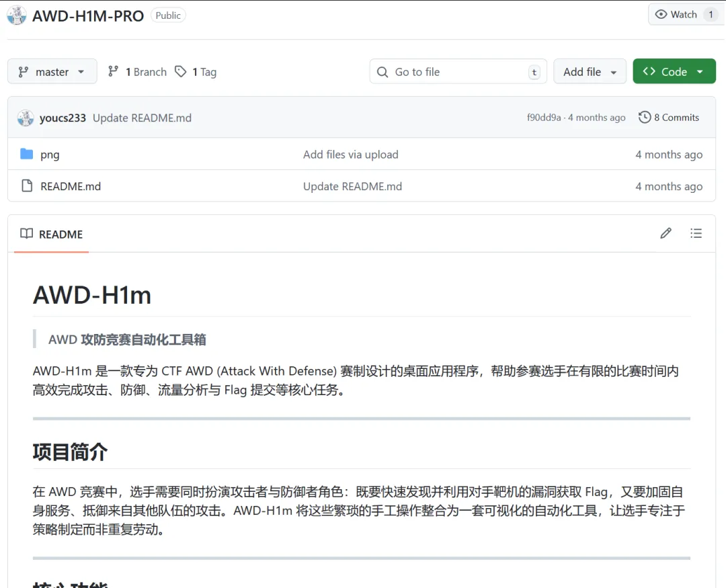This screenshot has width=726, height=588.
Task: Click the '4 months ago' timestamp in png row
Action: coord(669,154)
